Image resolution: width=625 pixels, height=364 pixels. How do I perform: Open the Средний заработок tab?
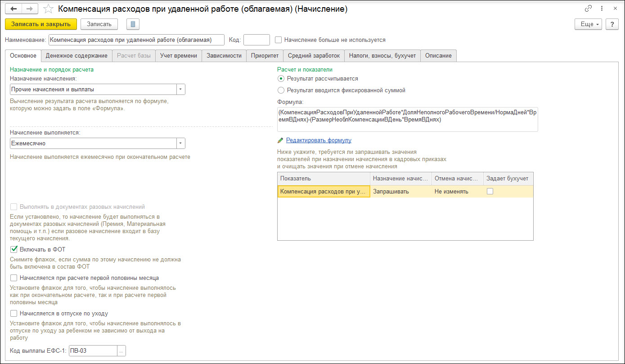point(314,56)
